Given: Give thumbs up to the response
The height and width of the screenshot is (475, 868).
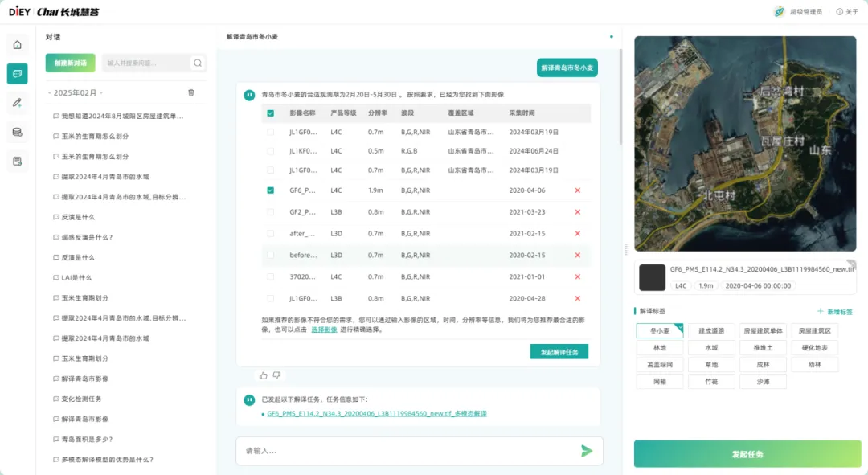Looking at the screenshot, I should (264, 375).
